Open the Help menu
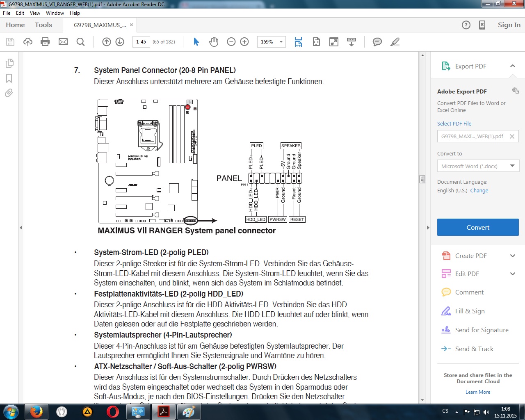The height and width of the screenshot is (420, 525). (x=75, y=13)
